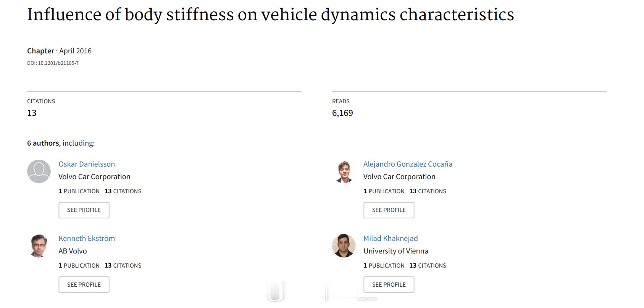Open Kenneth Ekström's author name link
644x308 pixels.
pos(87,238)
